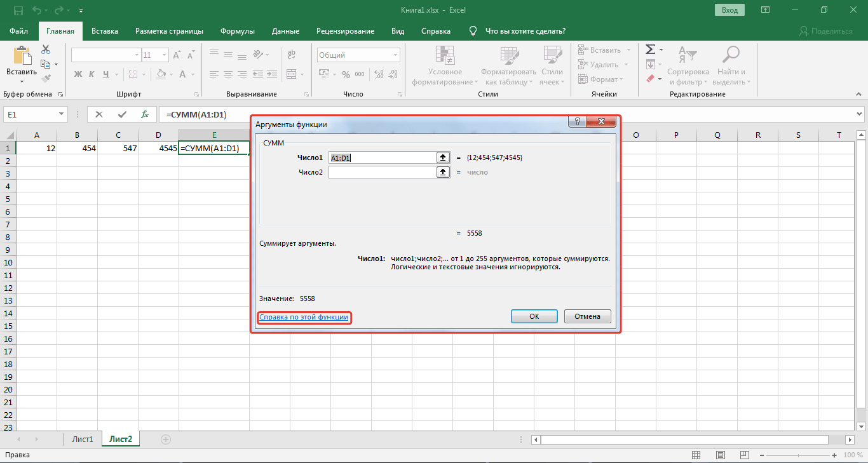Click the Paste (Вставить) clipboard icon
The image size is (868, 463).
(x=22, y=56)
